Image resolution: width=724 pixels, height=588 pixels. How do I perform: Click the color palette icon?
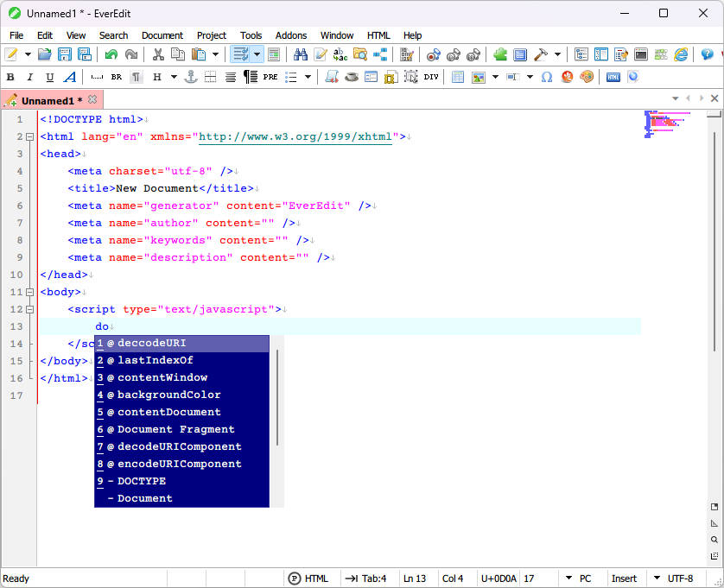(x=587, y=77)
